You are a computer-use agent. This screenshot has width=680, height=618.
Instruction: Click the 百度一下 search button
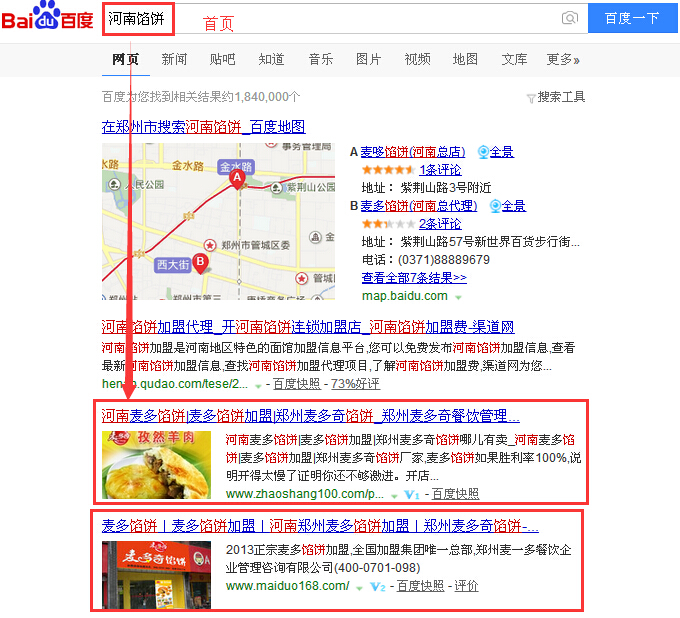pos(632,18)
